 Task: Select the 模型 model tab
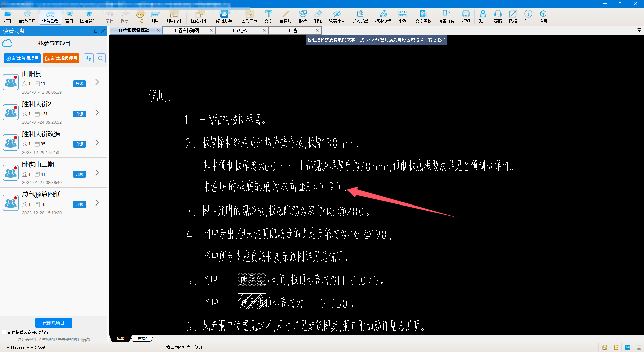coord(121,339)
